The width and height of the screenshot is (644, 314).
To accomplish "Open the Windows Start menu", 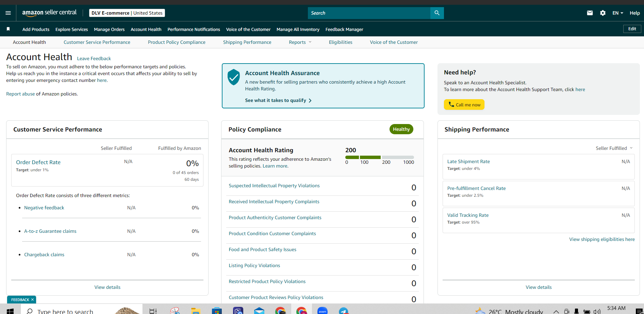I will click(10, 311).
